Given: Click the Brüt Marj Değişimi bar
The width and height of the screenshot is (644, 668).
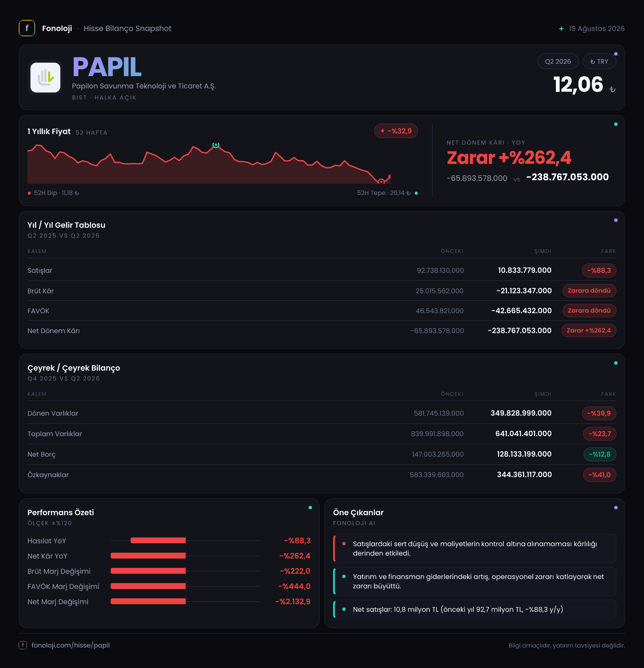Looking at the screenshot, I should (148, 571).
